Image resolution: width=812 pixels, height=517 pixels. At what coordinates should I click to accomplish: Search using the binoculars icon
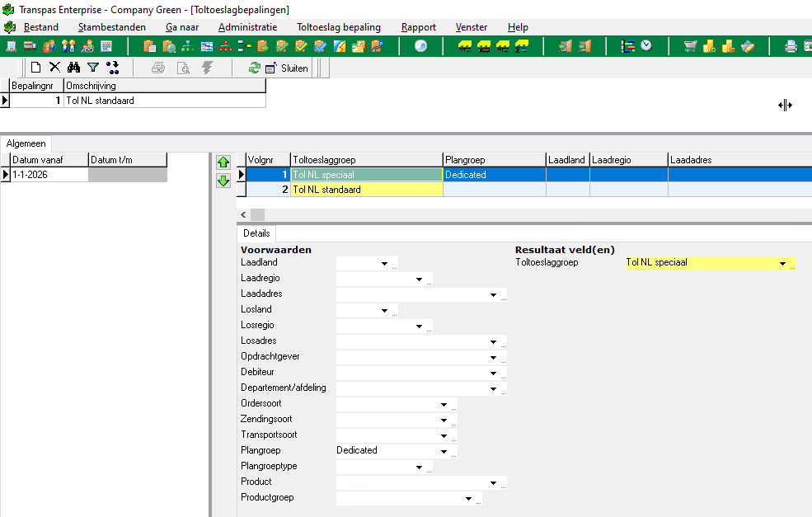[74, 68]
